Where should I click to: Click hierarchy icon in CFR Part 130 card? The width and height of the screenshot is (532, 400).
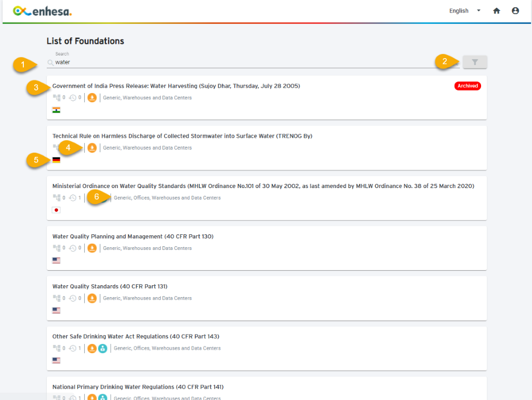click(56, 248)
